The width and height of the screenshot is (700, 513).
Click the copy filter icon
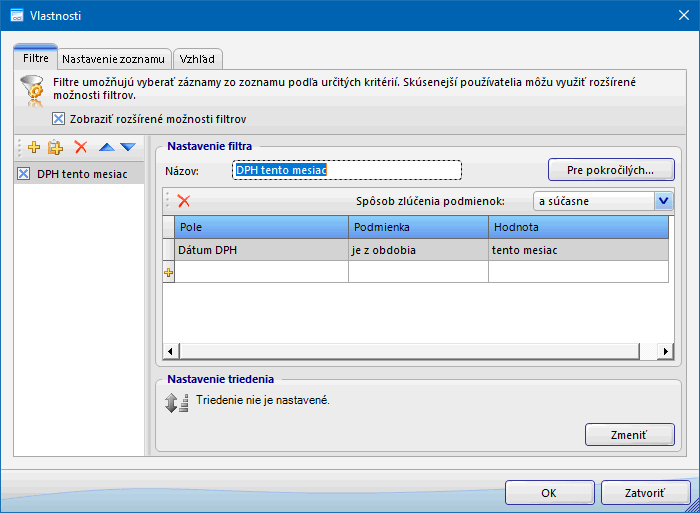[x=56, y=147]
